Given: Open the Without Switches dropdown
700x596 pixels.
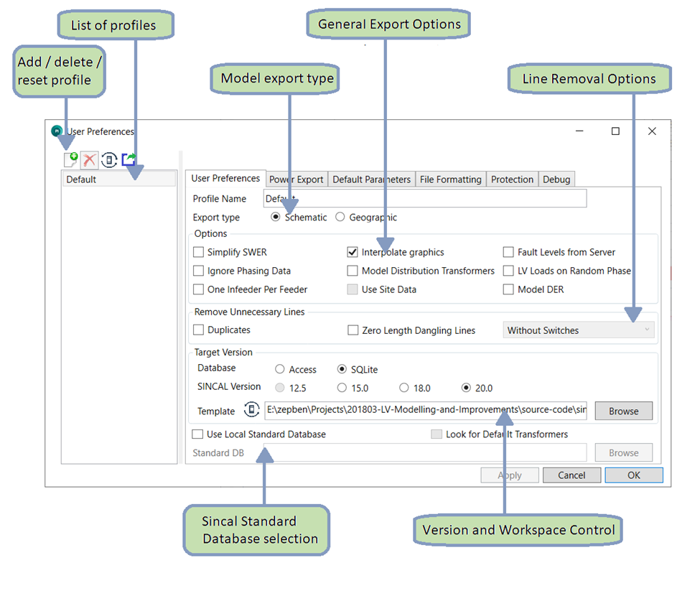Looking at the screenshot, I should coord(579,330).
